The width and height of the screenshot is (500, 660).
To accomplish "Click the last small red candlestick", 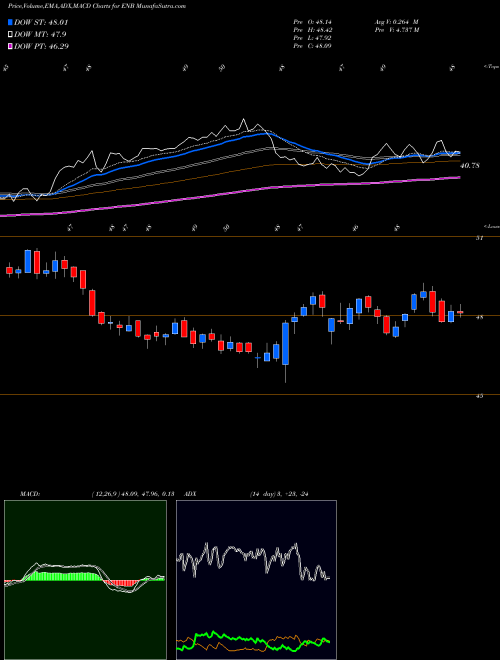I will click(x=460, y=312).
